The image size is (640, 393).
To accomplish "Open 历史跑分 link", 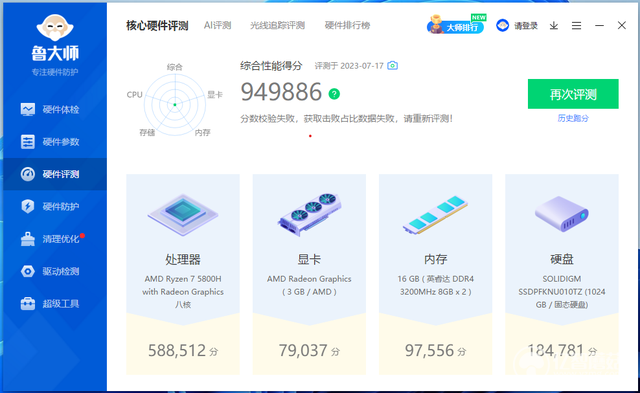I will click(573, 118).
